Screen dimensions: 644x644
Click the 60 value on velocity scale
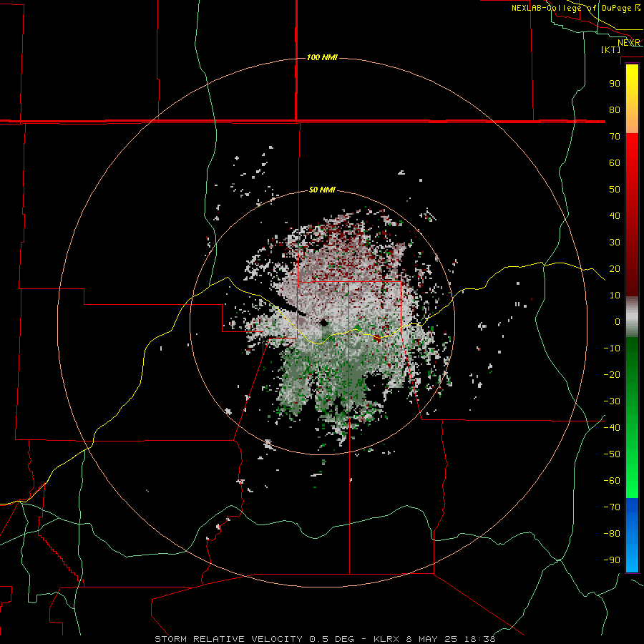pos(615,163)
